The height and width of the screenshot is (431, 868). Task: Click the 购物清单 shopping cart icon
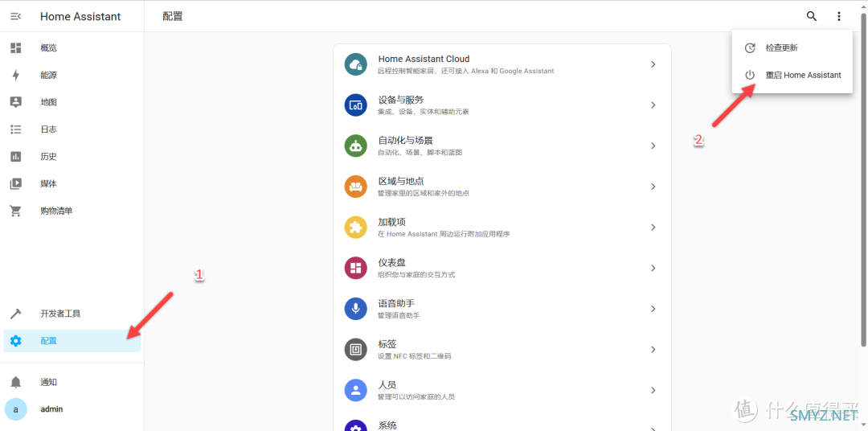click(x=15, y=211)
